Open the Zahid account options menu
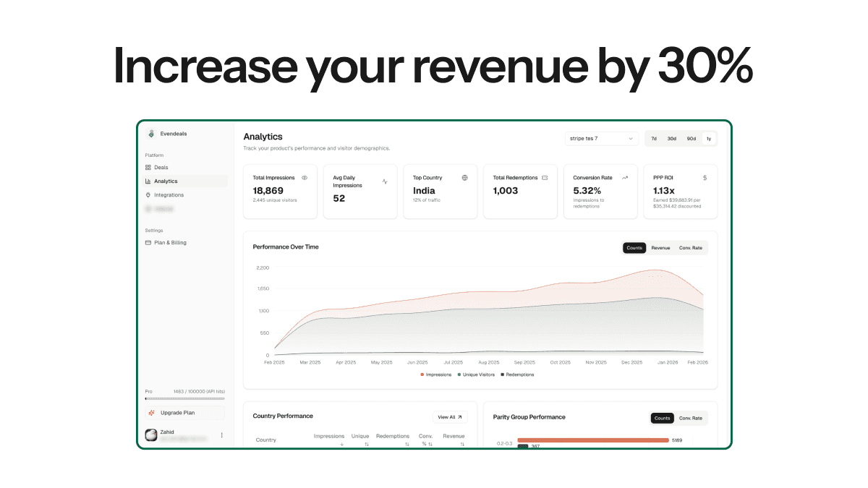868x488 pixels. 221,435
